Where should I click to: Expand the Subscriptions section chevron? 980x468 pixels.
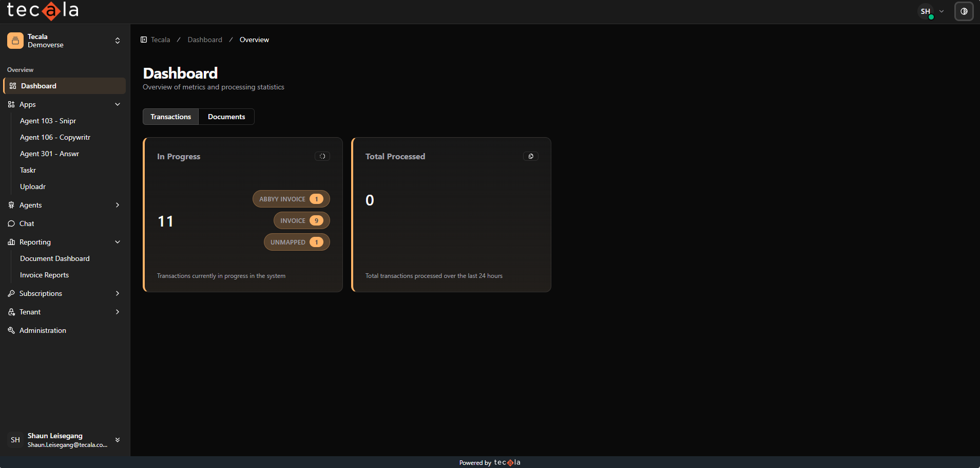[118, 293]
